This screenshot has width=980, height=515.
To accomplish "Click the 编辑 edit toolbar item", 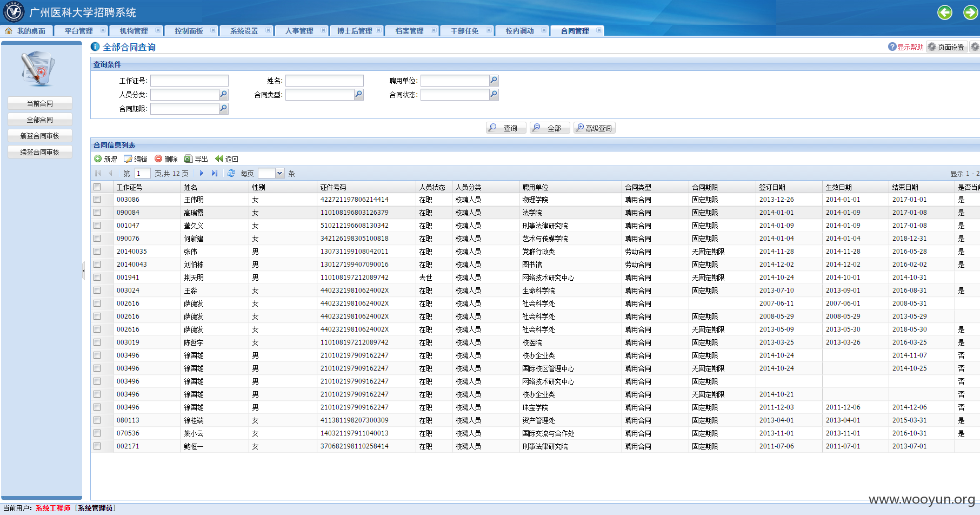I will point(136,159).
